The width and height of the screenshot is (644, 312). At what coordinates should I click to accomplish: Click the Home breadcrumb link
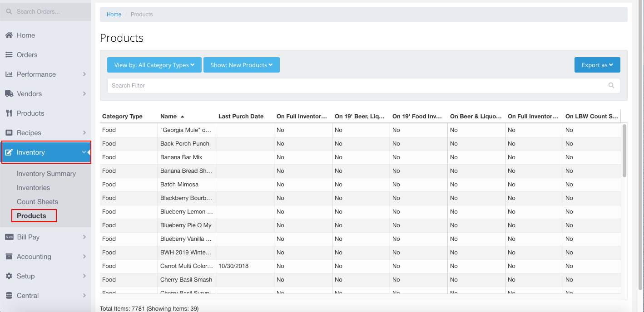114,15
